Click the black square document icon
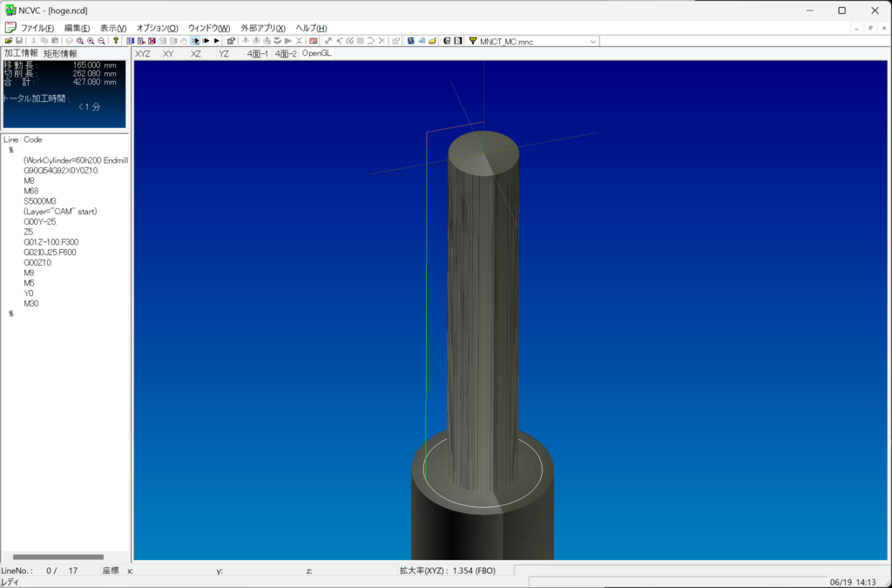 [x=457, y=41]
